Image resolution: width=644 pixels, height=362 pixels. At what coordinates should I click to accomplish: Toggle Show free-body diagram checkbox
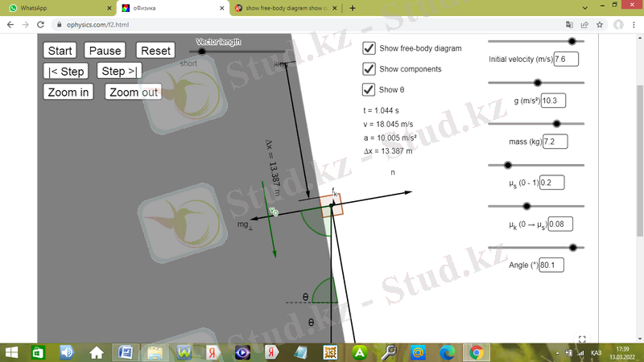(369, 48)
